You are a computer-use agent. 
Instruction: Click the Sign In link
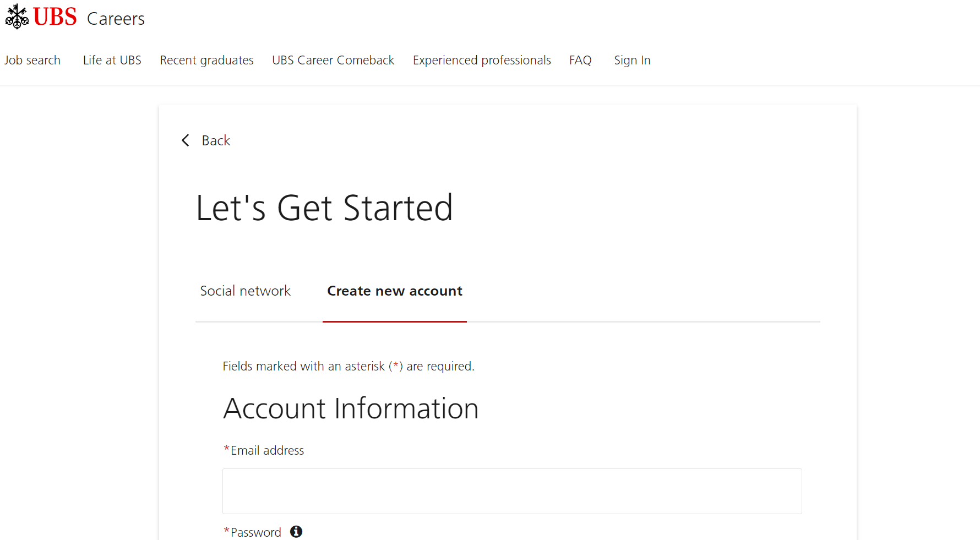click(x=632, y=60)
